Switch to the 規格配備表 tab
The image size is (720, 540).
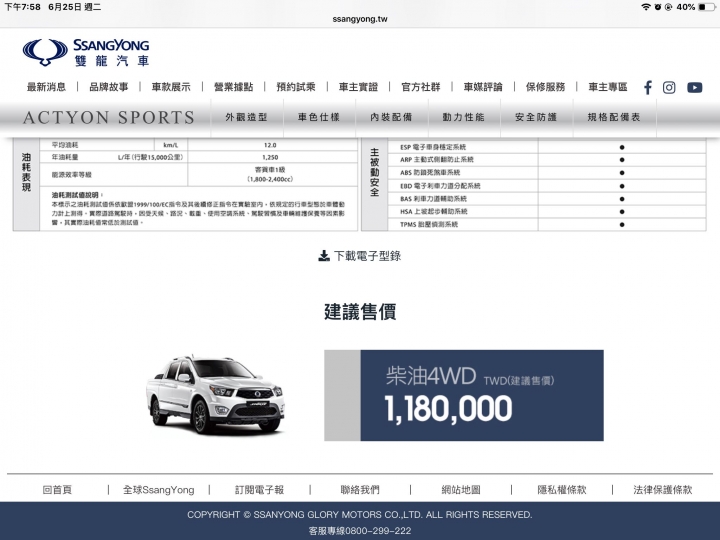[x=614, y=118]
